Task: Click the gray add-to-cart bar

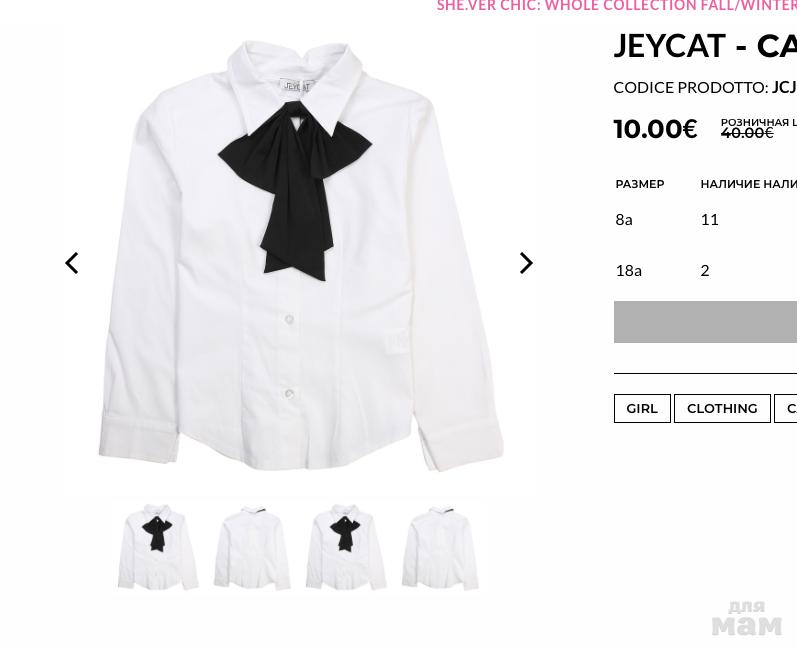Action: (x=706, y=322)
